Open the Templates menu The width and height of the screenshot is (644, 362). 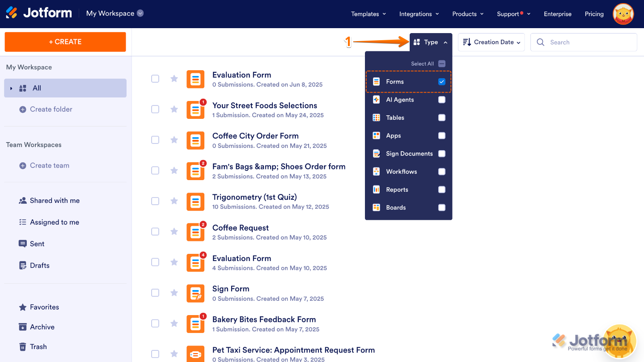(368, 14)
